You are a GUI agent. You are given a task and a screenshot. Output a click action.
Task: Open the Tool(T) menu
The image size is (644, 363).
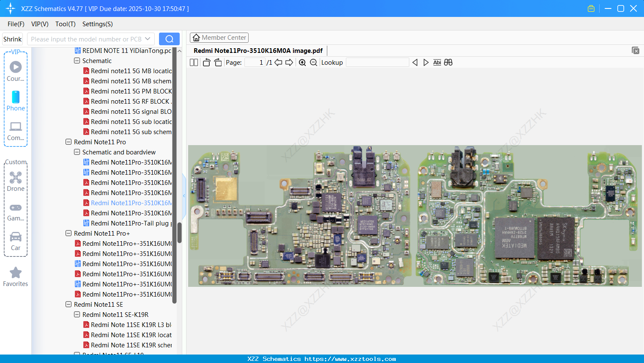point(65,24)
